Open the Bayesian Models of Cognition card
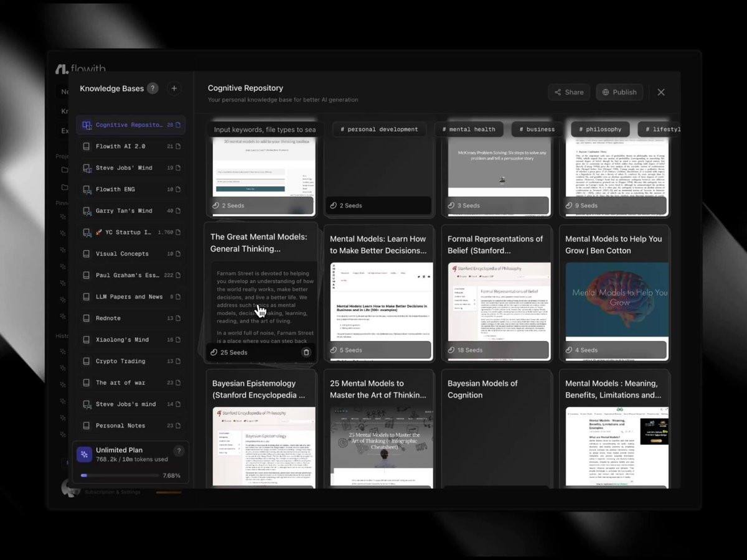Screen dimensions: 747x560 tap(497, 429)
